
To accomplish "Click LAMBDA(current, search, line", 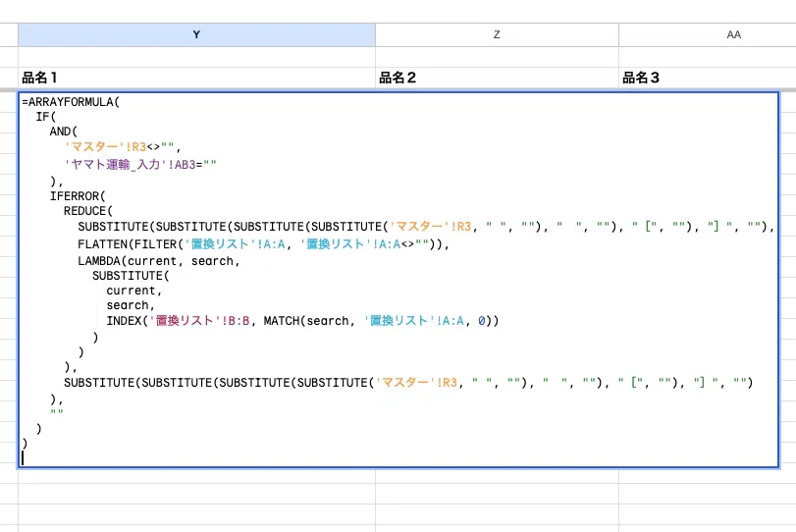I will click(158, 261).
